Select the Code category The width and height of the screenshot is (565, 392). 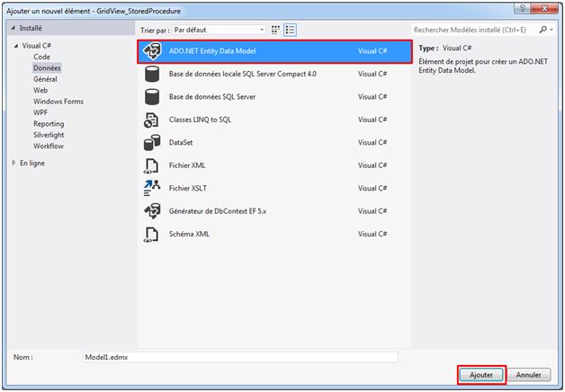point(41,57)
